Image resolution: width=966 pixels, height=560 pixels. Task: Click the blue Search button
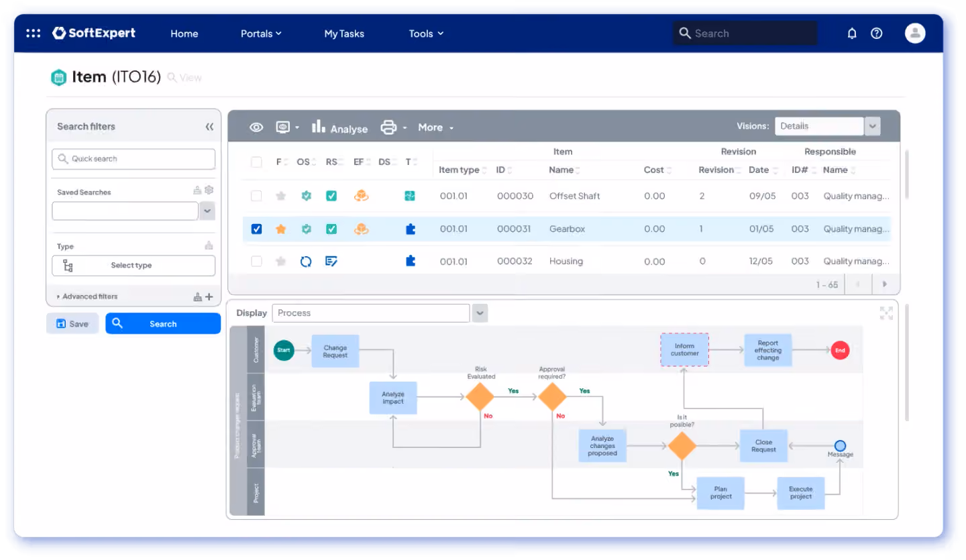click(x=163, y=323)
